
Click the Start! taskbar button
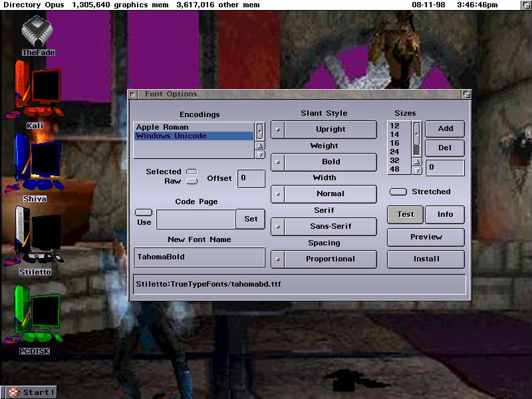click(31, 392)
